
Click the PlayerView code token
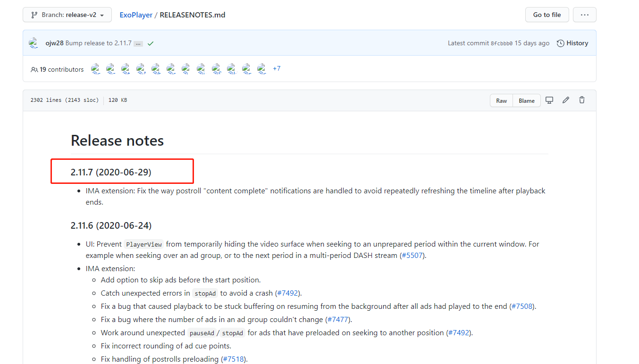(144, 244)
